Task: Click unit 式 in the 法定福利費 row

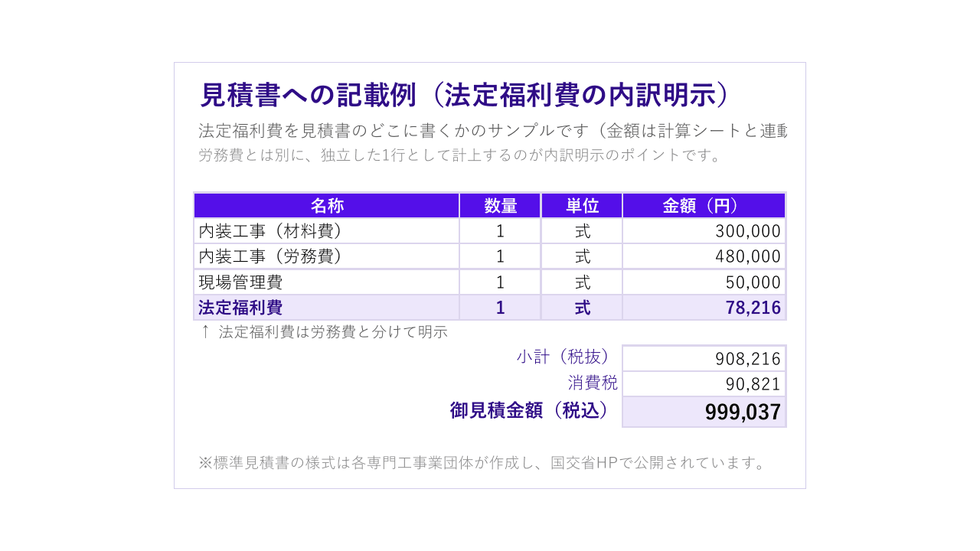Action: click(582, 308)
